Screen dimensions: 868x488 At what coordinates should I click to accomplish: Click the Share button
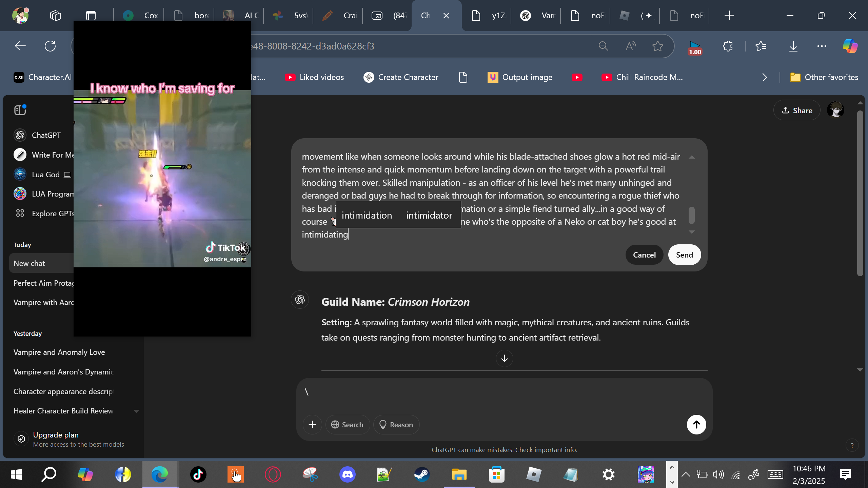797,110
